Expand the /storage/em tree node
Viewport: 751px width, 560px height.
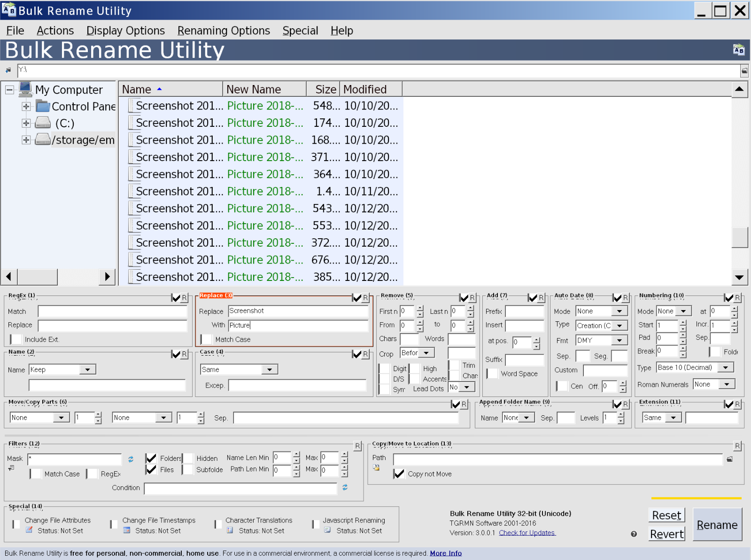tap(26, 140)
